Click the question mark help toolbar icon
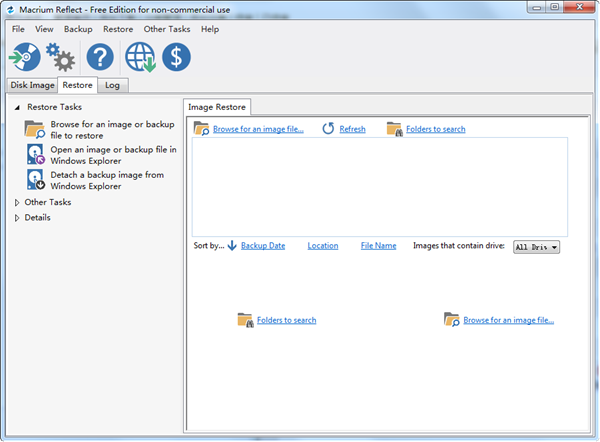 (x=100, y=57)
